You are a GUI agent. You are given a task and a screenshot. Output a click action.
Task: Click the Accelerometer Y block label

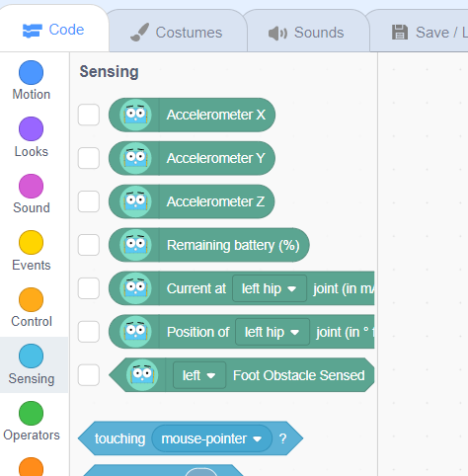tap(216, 158)
